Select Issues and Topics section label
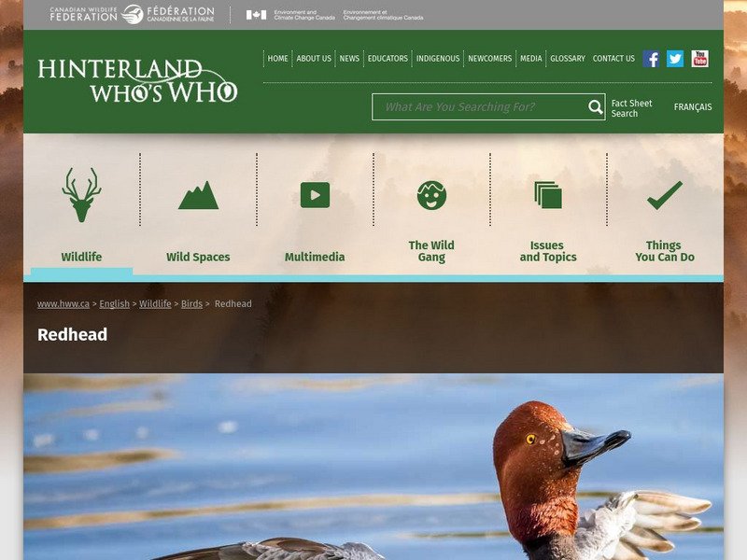This screenshot has width=747, height=560. pos(548,251)
